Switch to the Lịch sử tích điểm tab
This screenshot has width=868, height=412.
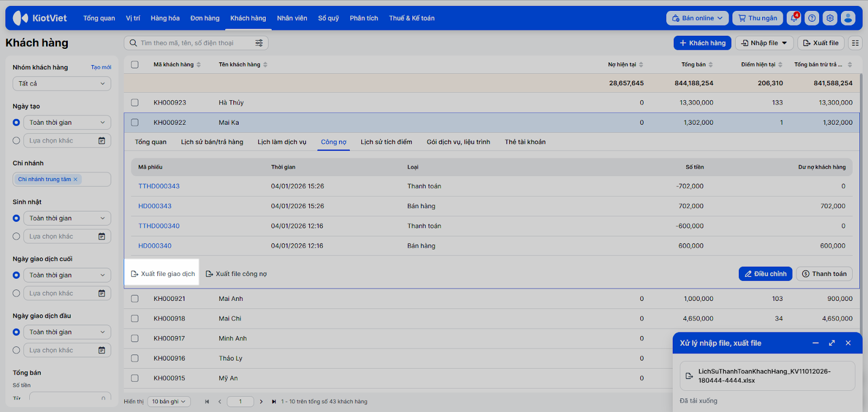(x=386, y=142)
